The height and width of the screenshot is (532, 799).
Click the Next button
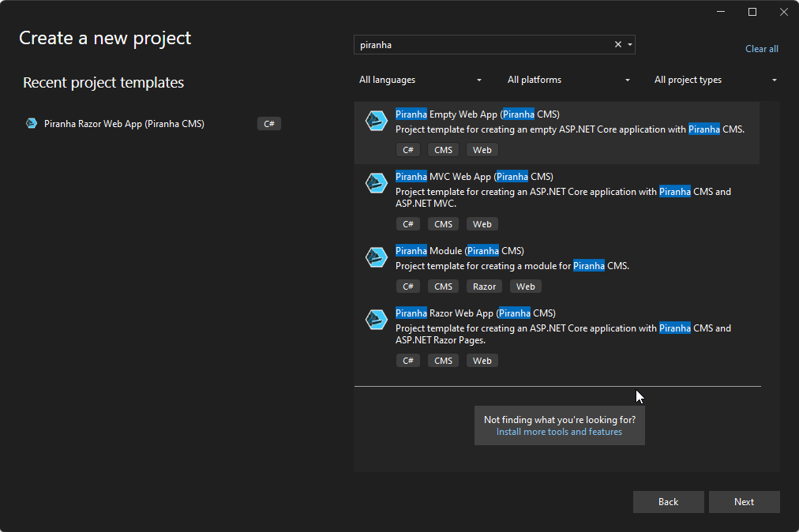(x=743, y=501)
